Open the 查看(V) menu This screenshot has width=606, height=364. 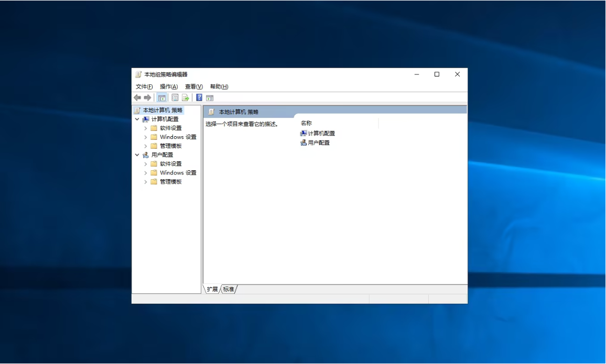(x=193, y=86)
